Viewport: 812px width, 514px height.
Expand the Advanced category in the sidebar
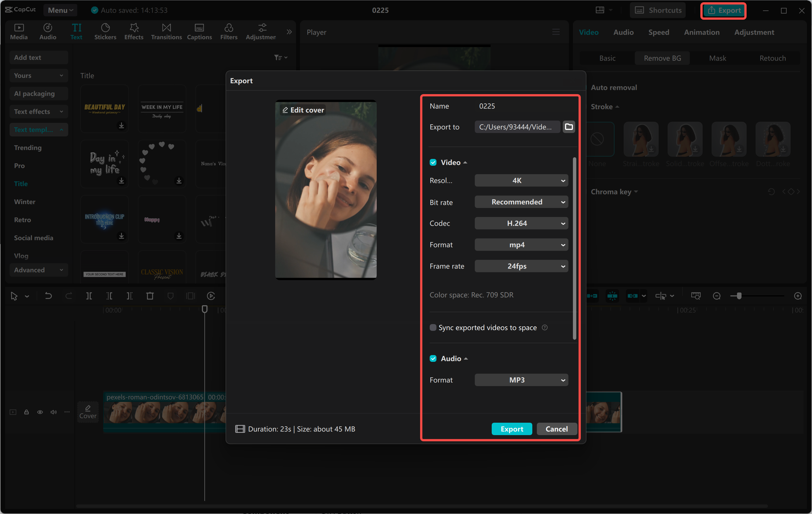[38, 270]
